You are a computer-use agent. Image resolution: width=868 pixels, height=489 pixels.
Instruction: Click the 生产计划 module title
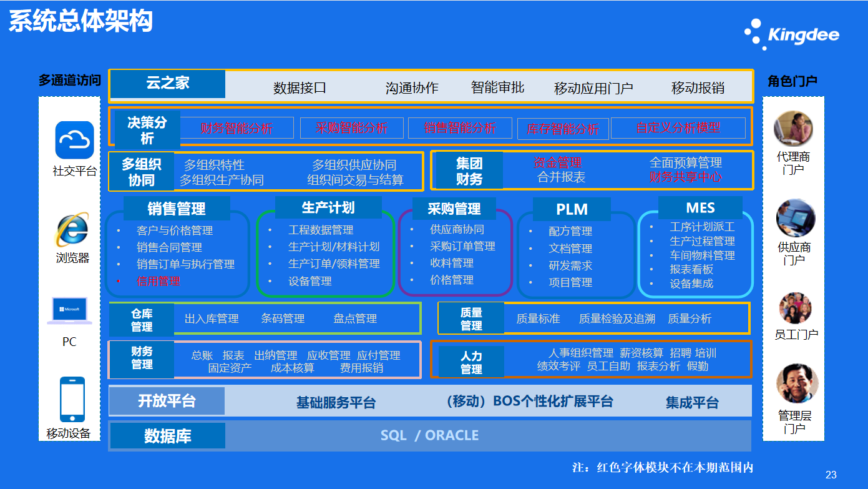[x=328, y=207]
